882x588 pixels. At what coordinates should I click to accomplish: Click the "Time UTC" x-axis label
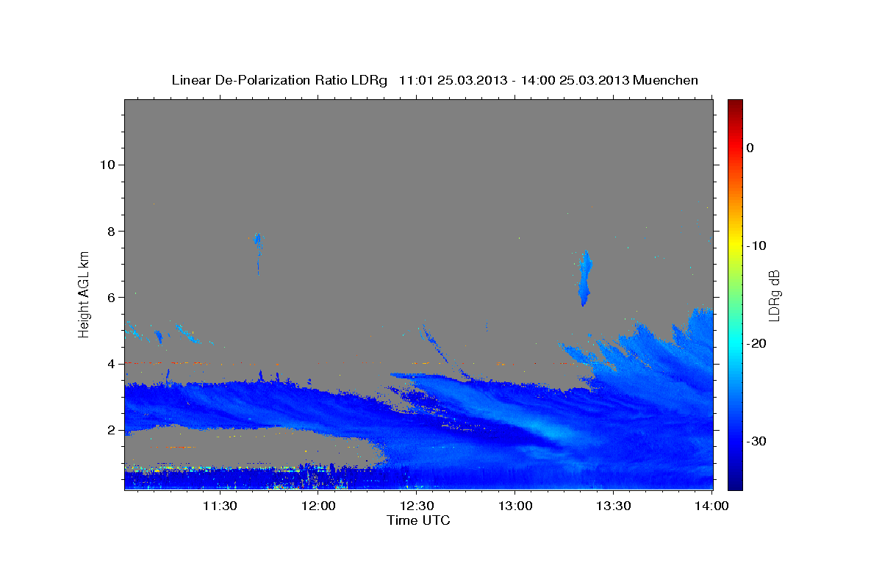[418, 520]
